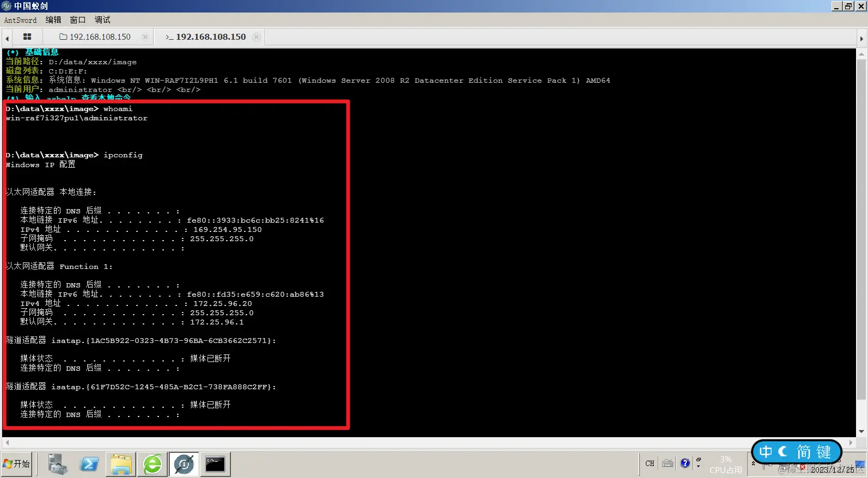This screenshot has width=868, height=478.
Task: Open the 开始 Start button
Action: tap(17, 464)
